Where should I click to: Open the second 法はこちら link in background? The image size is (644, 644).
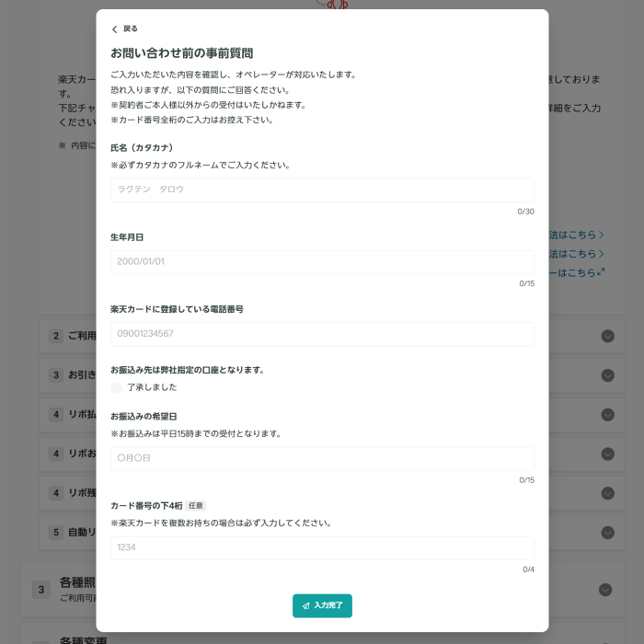click(x=576, y=254)
